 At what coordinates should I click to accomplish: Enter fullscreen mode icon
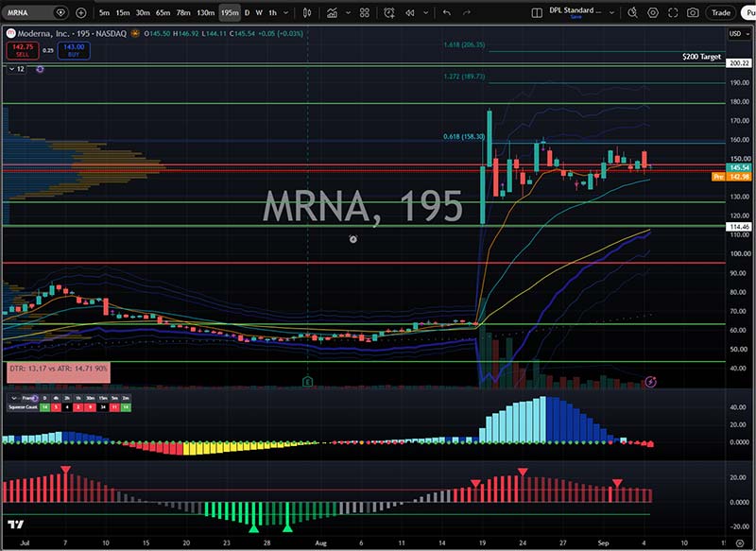tap(673, 13)
